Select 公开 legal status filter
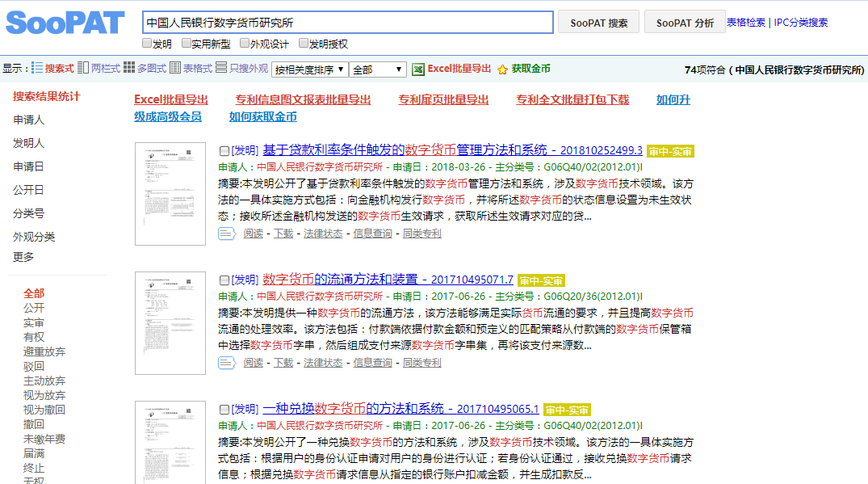This screenshot has height=484, width=868. click(x=34, y=308)
